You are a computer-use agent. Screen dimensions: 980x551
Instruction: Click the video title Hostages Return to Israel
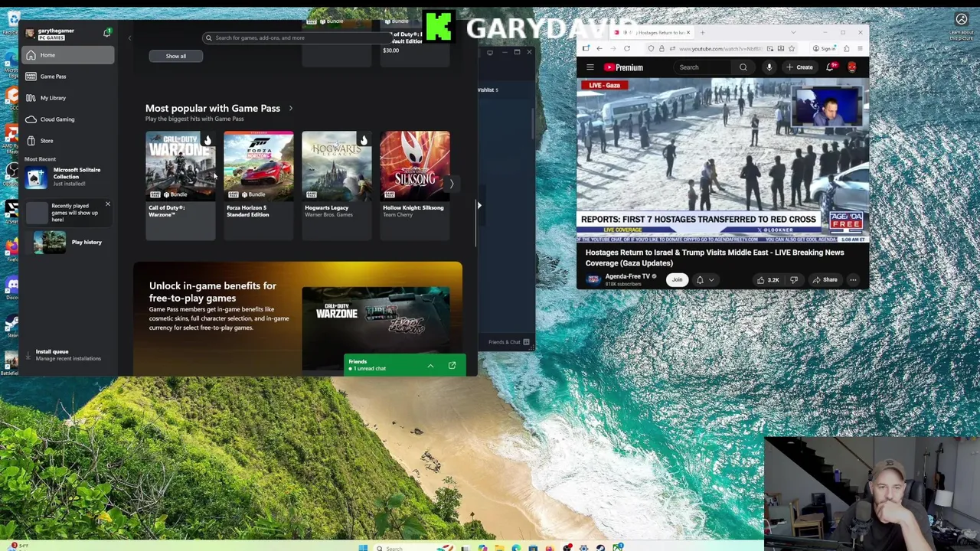pos(715,258)
